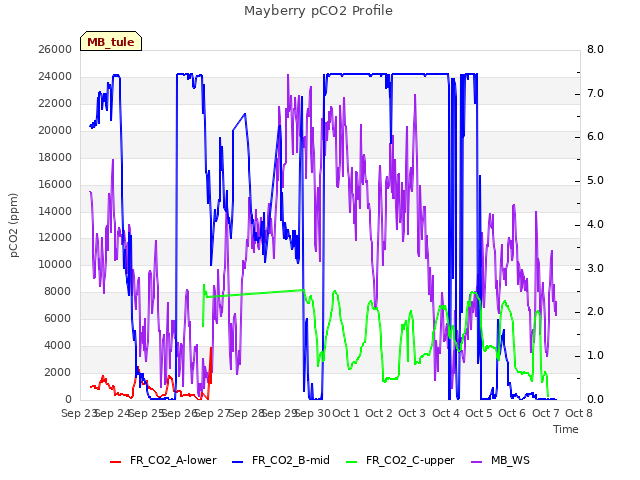The height and width of the screenshot is (480, 640).
Task: Click the 26000 left axis tick label
Action: pyautogui.click(x=55, y=49)
